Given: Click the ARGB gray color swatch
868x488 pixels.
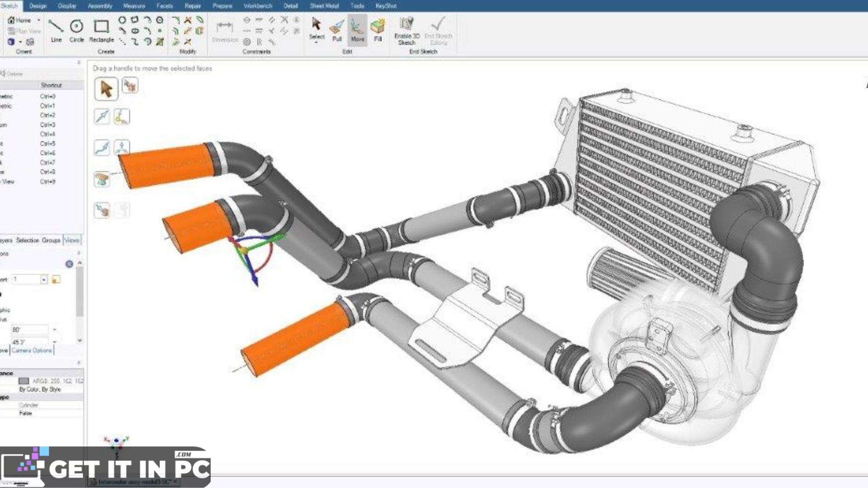Looking at the screenshot, I should [24, 381].
